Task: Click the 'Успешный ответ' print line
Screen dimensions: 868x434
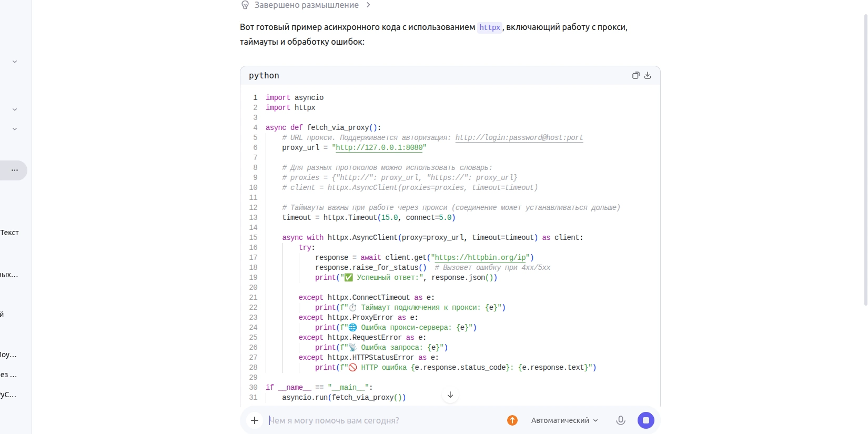Action: (x=406, y=277)
